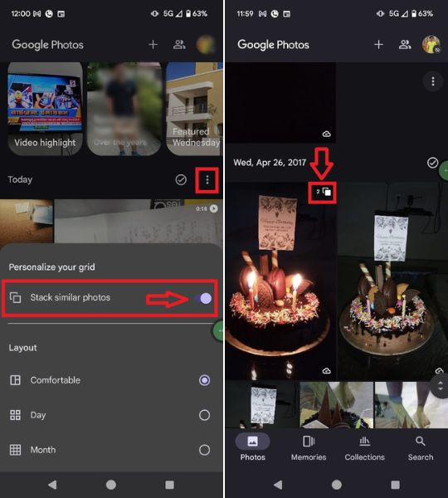Open three-dot menu beside Today
The width and height of the screenshot is (448, 498).
point(207,180)
